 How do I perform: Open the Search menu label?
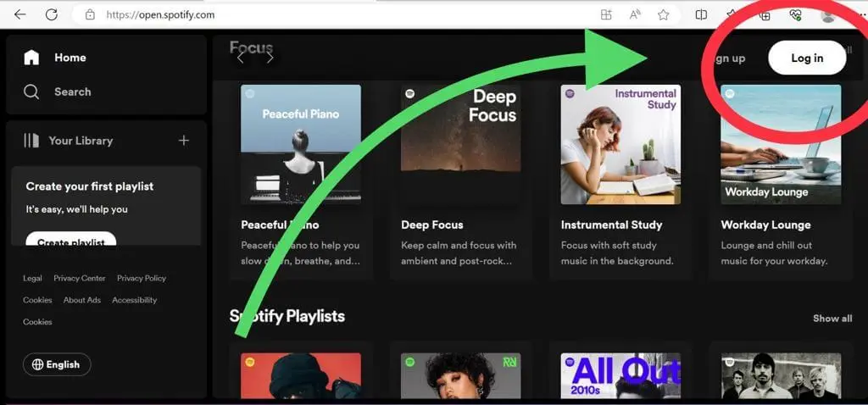point(73,92)
